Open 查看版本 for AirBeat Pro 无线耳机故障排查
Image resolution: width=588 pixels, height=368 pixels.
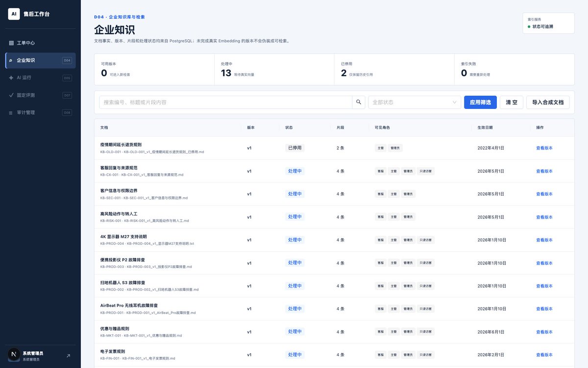(x=544, y=309)
